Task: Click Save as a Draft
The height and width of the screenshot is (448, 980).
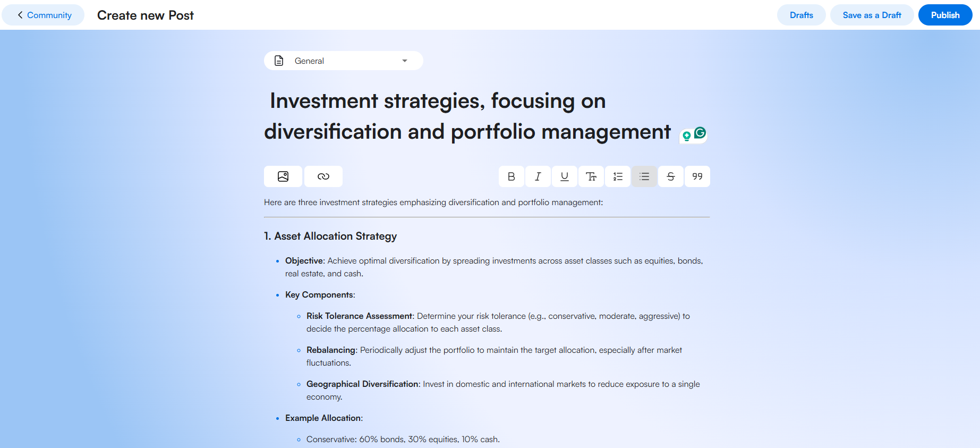Action: tap(872, 15)
